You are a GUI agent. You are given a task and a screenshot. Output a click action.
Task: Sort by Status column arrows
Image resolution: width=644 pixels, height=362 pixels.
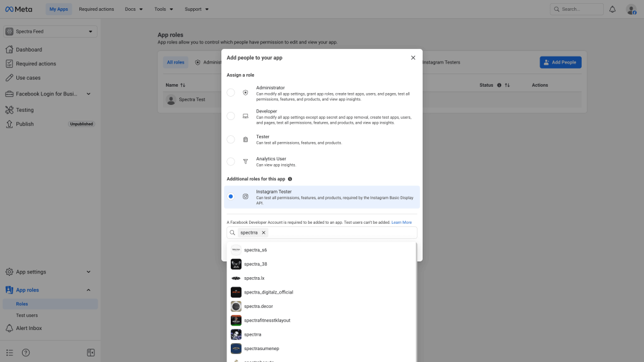click(x=508, y=85)
